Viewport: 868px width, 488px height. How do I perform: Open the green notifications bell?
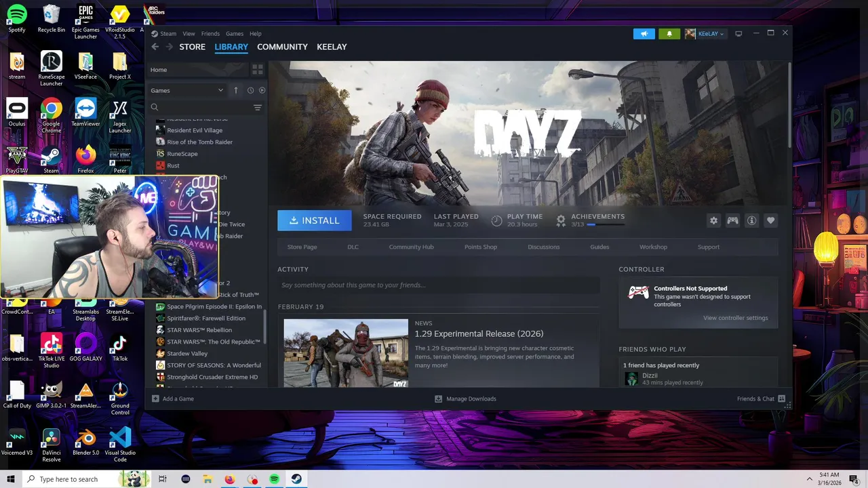pyautogui.click(x=669, y=34)
